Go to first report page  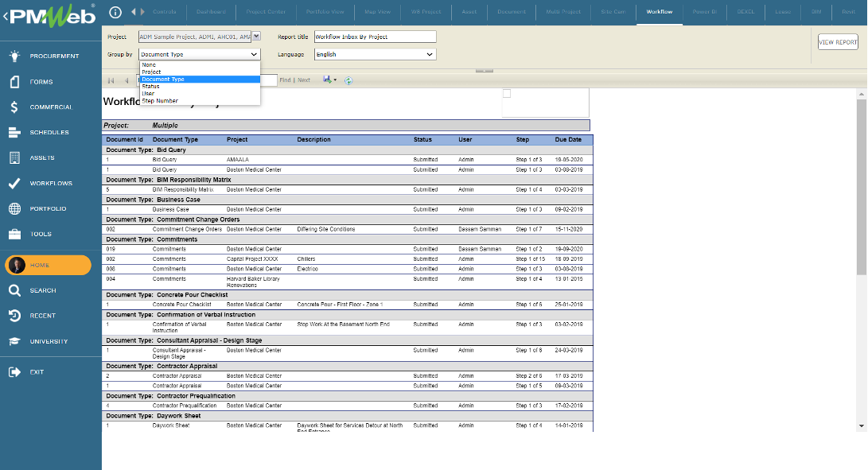pos(111,80)
